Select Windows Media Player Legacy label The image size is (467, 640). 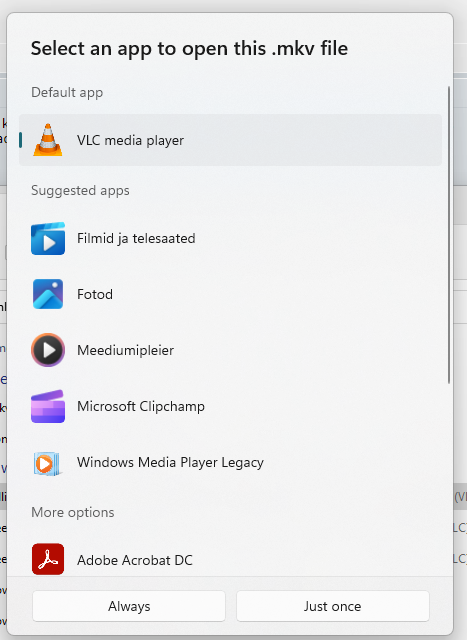pos(170,462)
